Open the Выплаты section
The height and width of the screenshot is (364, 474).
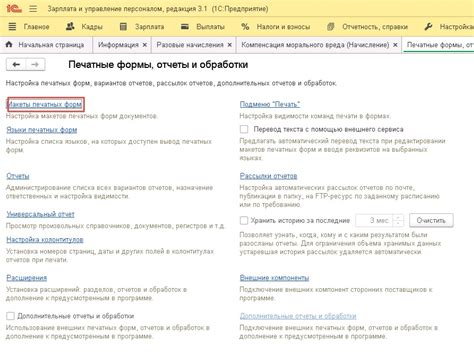[210, 27]
